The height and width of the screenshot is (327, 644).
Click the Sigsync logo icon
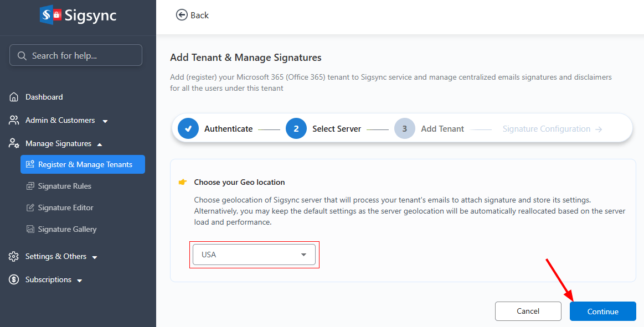(x=50, y=15)
